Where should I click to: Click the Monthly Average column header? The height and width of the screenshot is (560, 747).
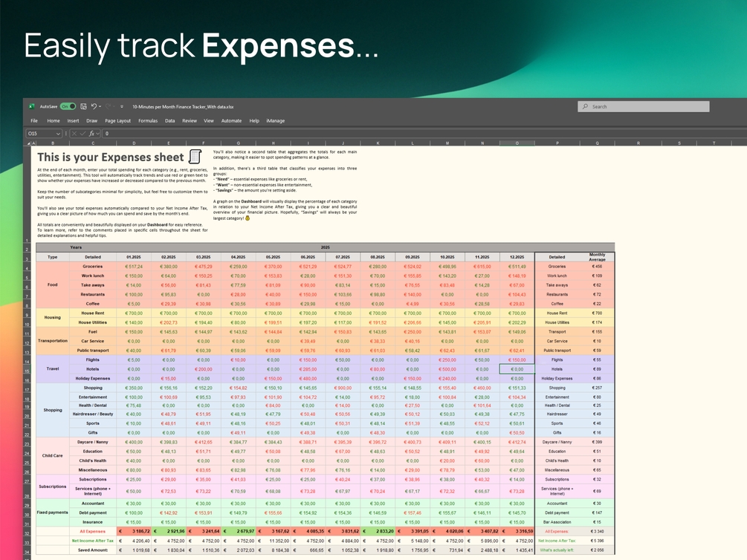click(597, 257)
